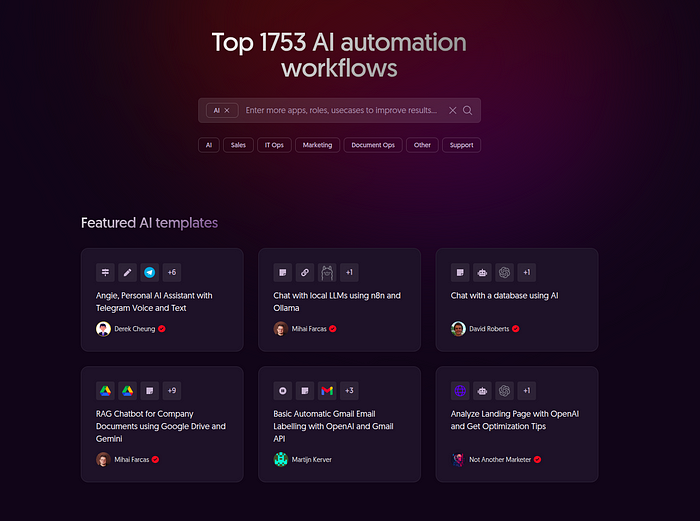Click Not Another Marketer author name
The height and width of the screenshot is (521, 700).
500,459
